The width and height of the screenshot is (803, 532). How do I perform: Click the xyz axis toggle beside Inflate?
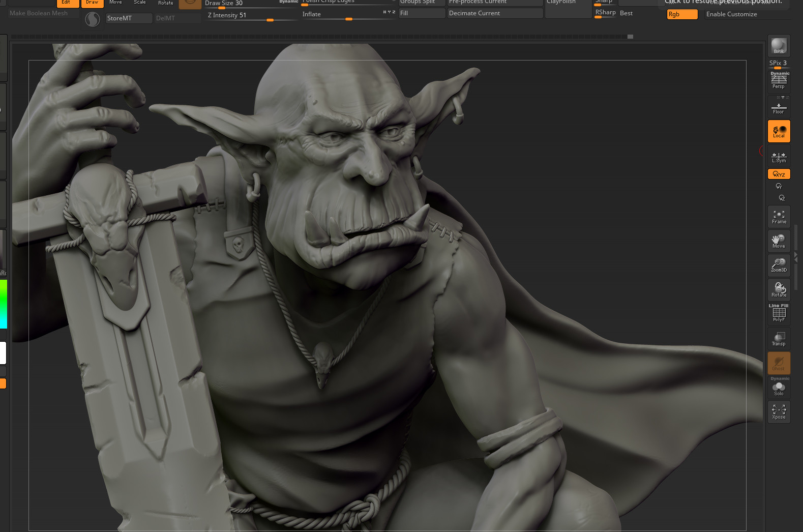(x=389, y=12)
